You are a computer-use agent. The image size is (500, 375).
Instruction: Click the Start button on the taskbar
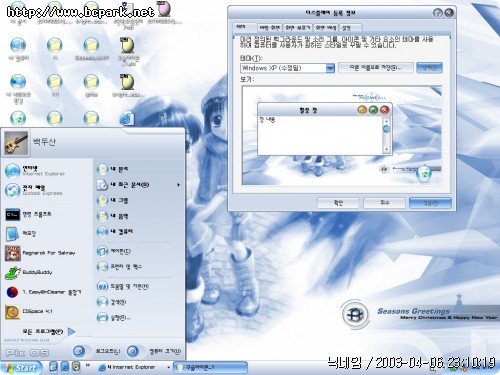click(x=21, y=368)
